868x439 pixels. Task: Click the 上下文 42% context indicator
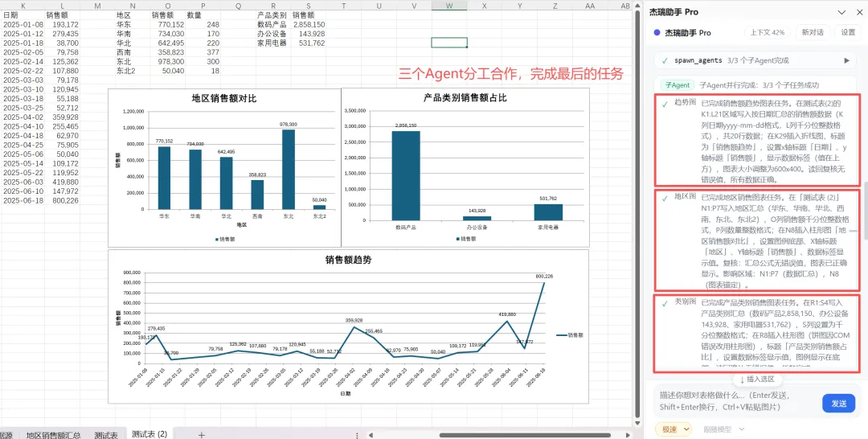768,33
